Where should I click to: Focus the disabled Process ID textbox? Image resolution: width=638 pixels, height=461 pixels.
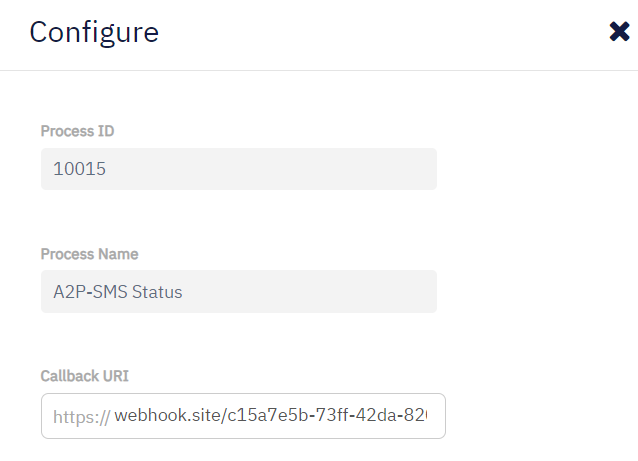tap(238, 169)
